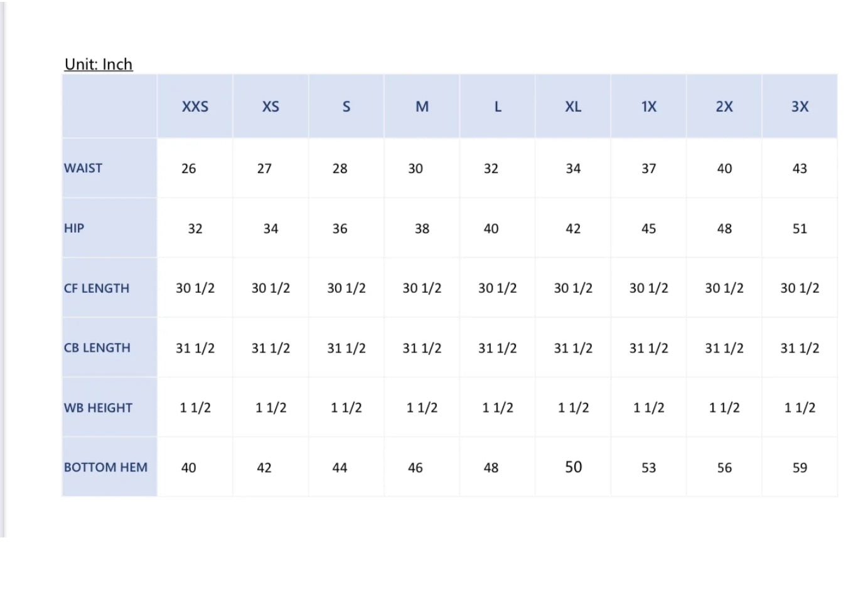Select the 1X column header
The height and width of the screenshot is (592, 868).
tap(648, 107)
